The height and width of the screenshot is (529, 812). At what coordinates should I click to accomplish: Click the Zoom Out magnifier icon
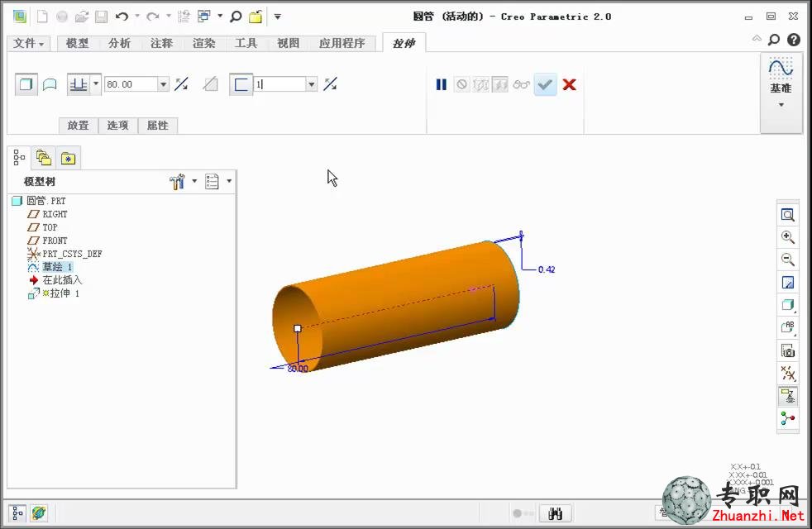pos(788,260)
